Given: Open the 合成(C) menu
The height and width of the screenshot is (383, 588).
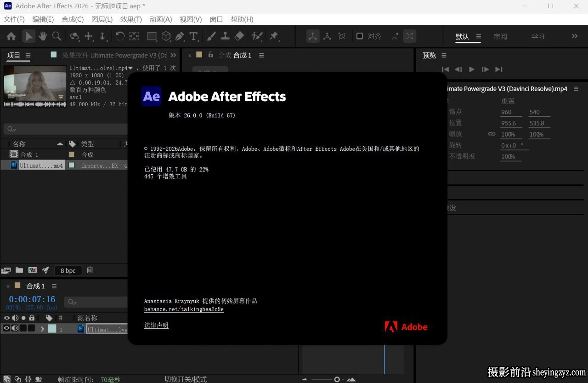Looking at the screenshot, I should point(73,19).
